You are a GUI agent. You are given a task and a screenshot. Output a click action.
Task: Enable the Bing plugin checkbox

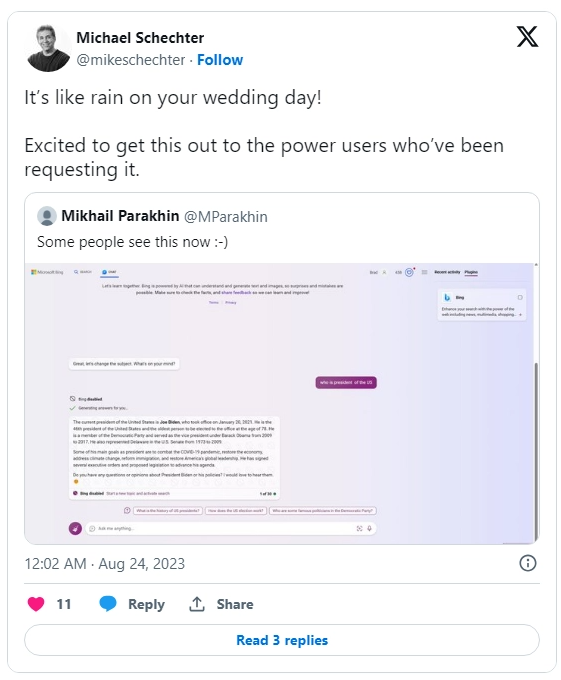(x=520, y=298)
